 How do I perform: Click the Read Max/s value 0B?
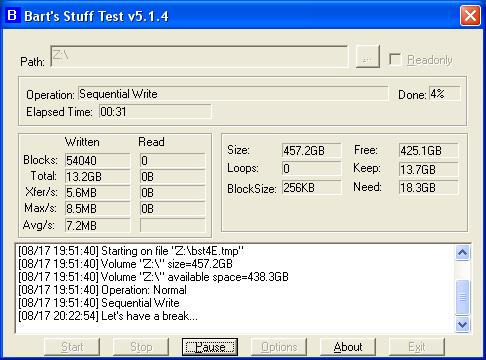(172, 209)
